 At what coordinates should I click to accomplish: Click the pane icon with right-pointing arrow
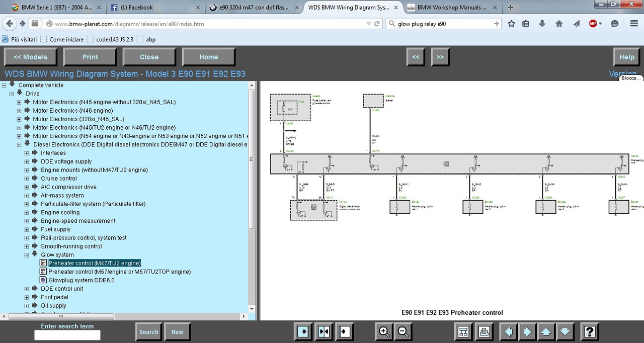[304, 332]
